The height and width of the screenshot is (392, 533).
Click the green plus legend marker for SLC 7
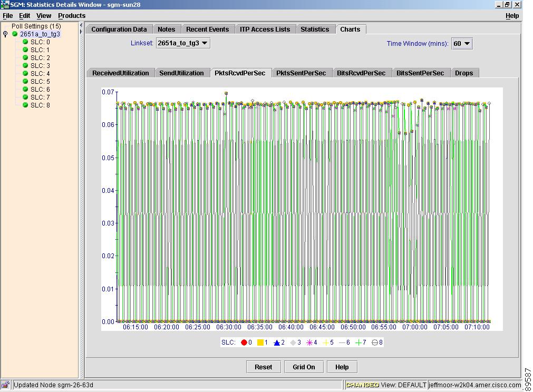[x=358, y=342]
